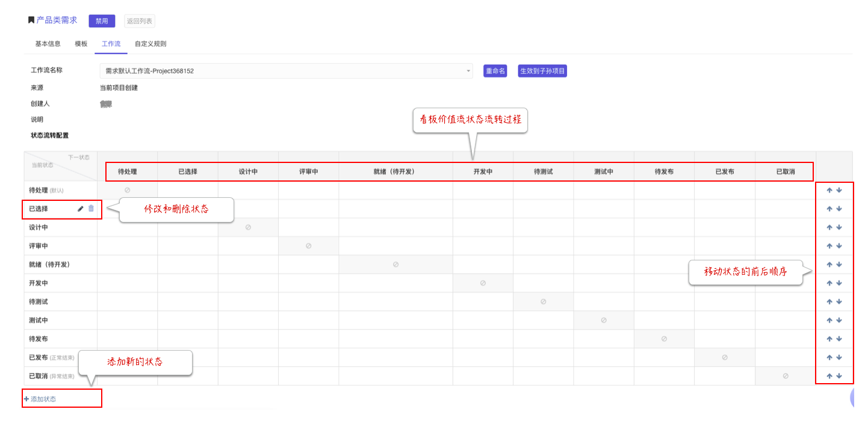Move 设计中 status up
Image resolution: width=868 pixels, height=421 pixels.
click(x=829, y=227)
